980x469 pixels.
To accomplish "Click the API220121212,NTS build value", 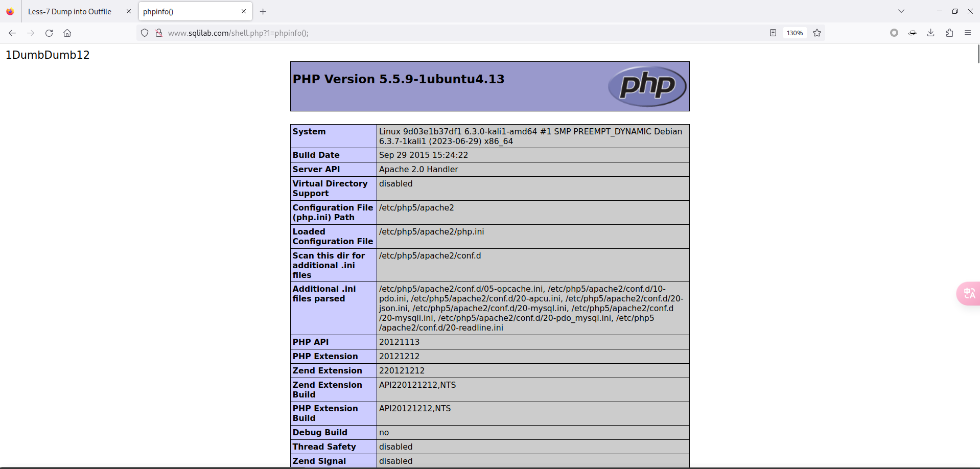I will [417, 385].
